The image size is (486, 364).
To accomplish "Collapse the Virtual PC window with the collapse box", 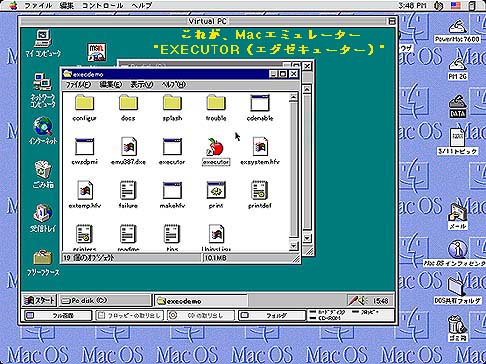I will pos(392,21).
